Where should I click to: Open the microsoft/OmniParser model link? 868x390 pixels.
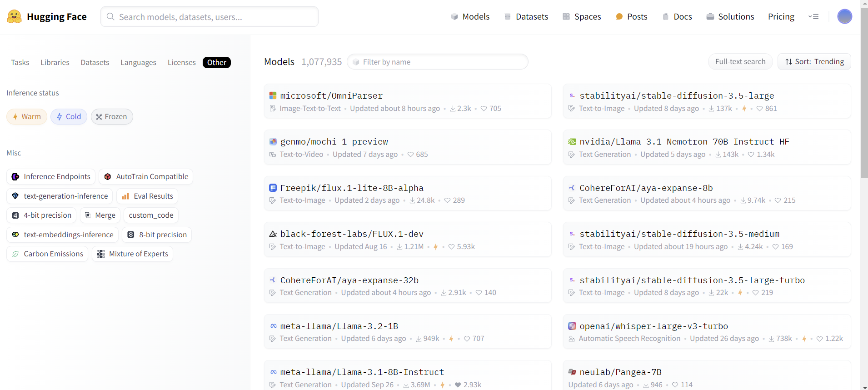(331, 96)
